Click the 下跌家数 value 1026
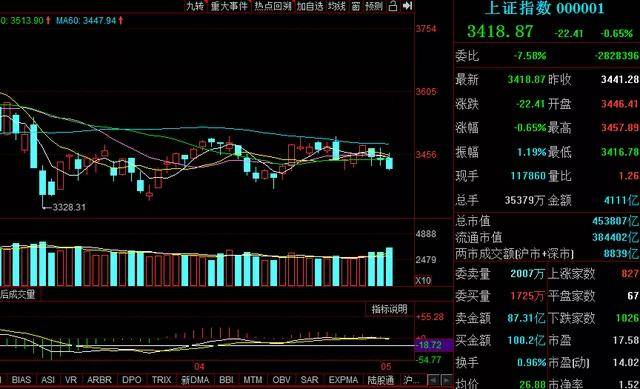Image resolution: width=640 pixels, height=389 pixels. point(627,318)
